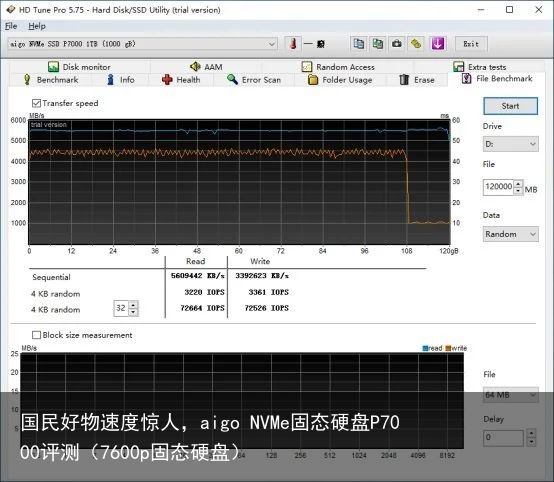Open the Info tab
554x482 pixels.
[x=120, y=80]
